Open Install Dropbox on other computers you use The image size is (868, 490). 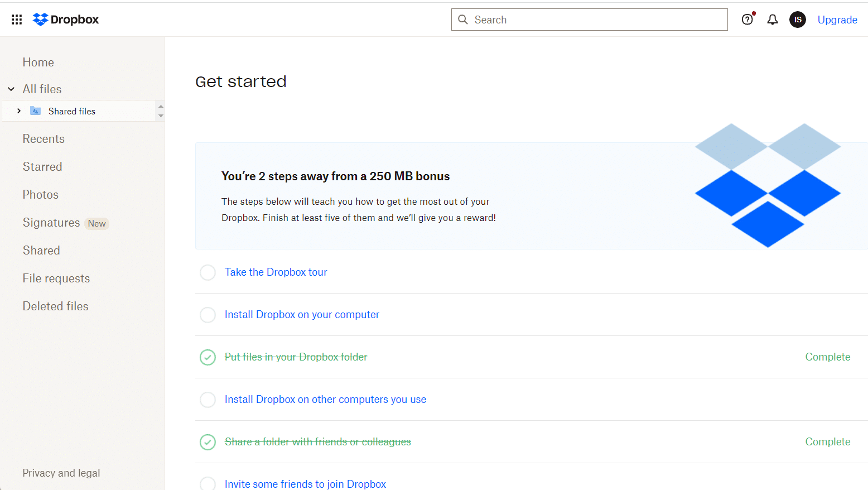click(325, 399)
